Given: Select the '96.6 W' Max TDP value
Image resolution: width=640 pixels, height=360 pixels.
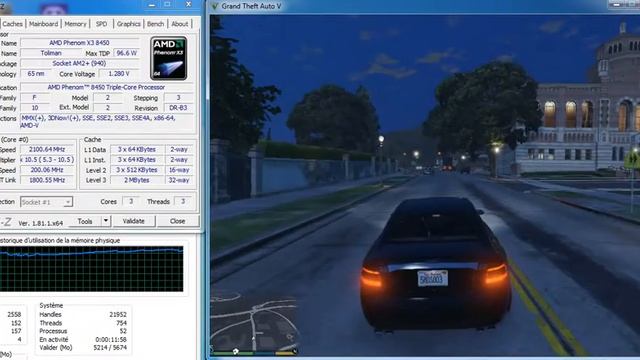Looking at the screenshot, I should coord(127,53).
